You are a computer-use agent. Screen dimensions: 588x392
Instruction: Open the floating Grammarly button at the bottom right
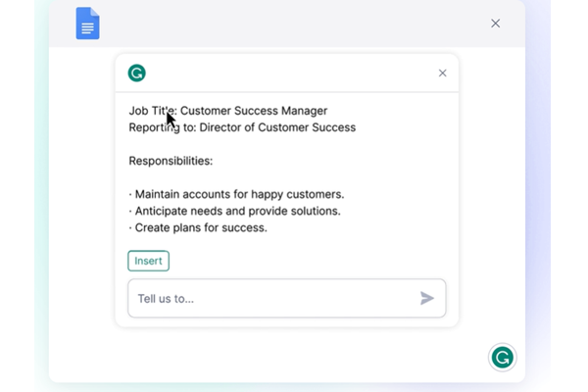(503, 357)
